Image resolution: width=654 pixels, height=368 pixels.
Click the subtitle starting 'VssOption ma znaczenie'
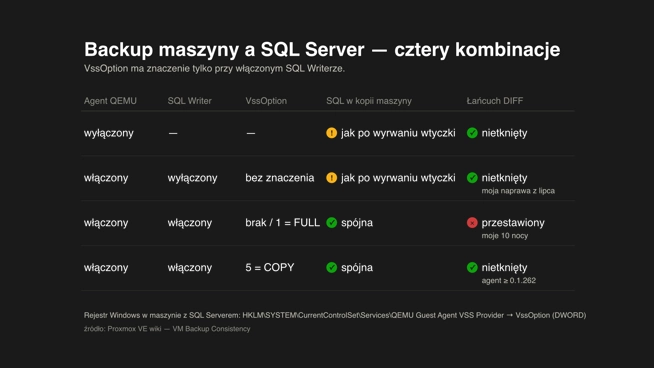[214, 68]
